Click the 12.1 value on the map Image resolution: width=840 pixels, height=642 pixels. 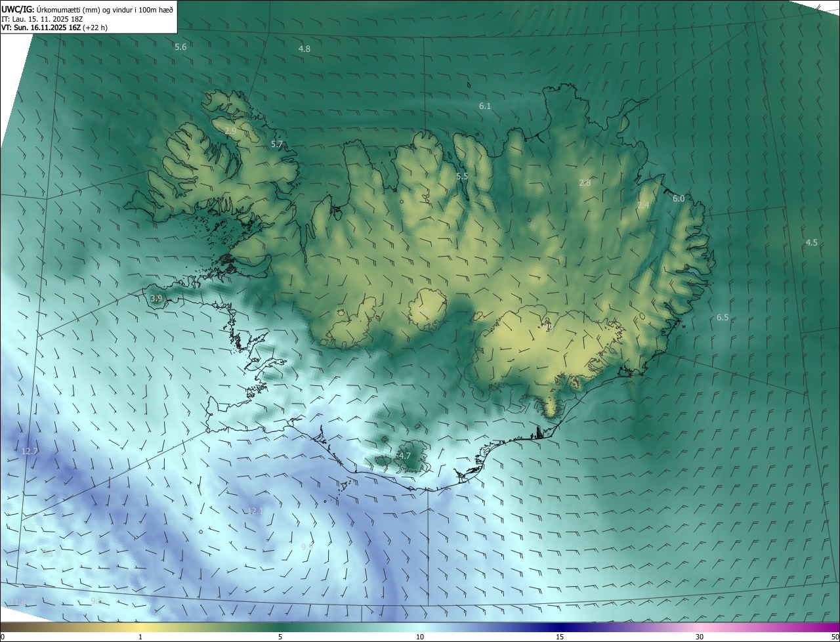click(x=255, y=511)
